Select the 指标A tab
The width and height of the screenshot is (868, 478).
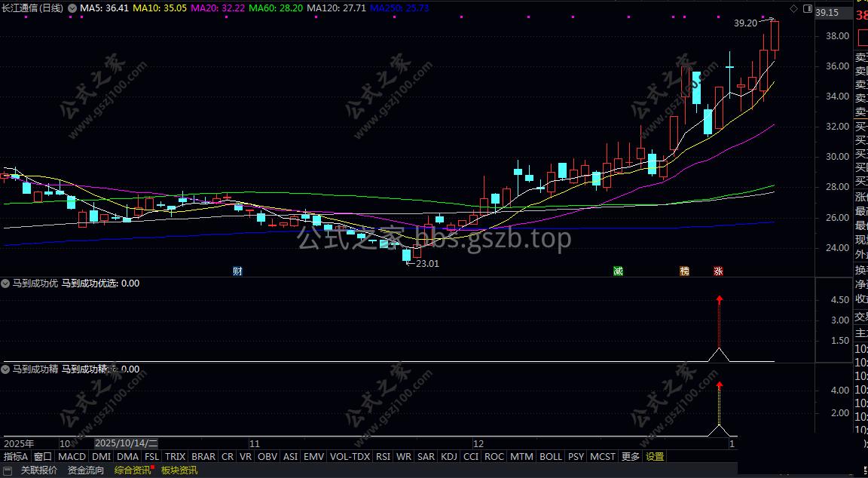pyautogui.click(x=16, y=457)
